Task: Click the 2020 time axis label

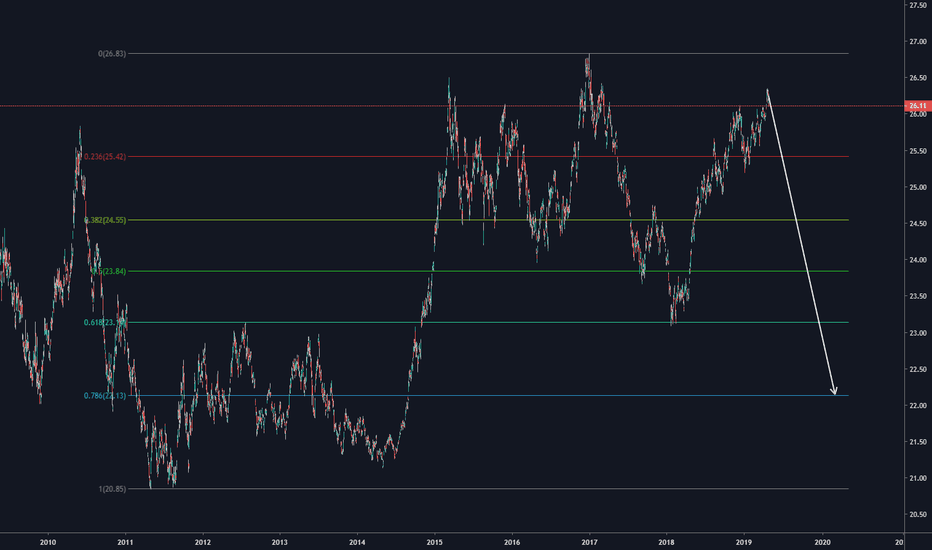Action: coord(823,542)
